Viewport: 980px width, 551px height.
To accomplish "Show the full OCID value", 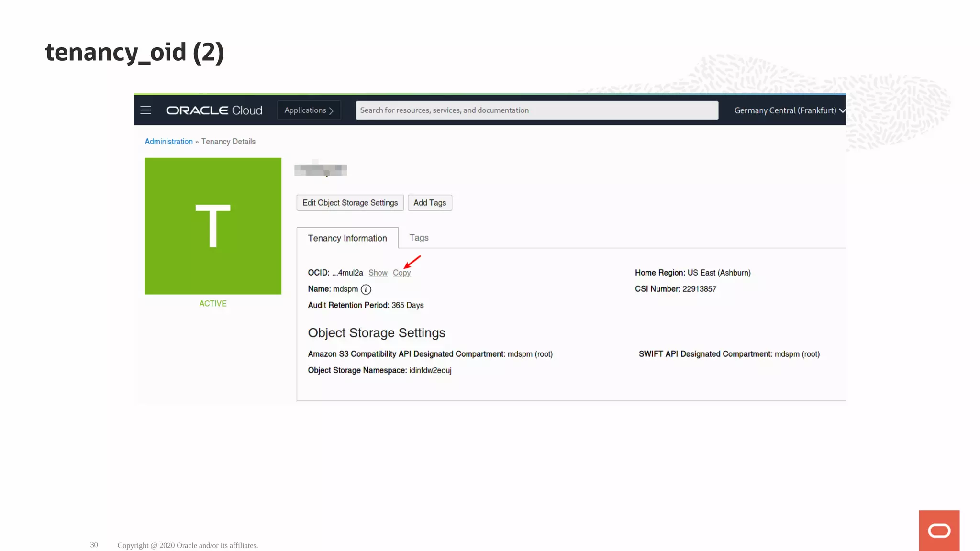I will [378, 273].
